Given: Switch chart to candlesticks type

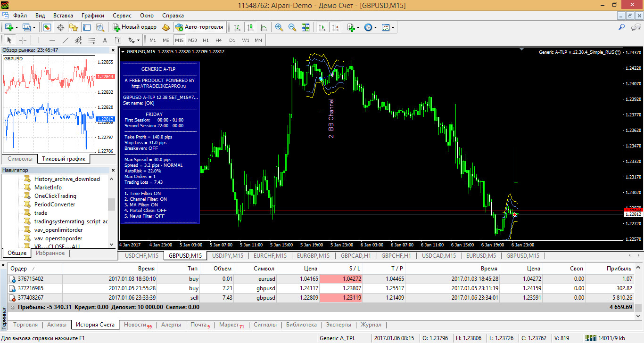Looking at the screenshot, I should pyautogui.click(x=250, y=27).
